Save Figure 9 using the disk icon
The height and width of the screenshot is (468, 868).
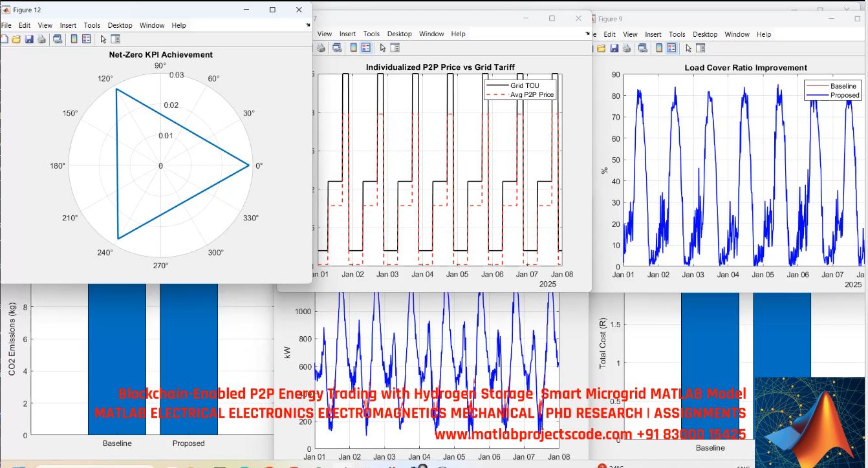614,48
